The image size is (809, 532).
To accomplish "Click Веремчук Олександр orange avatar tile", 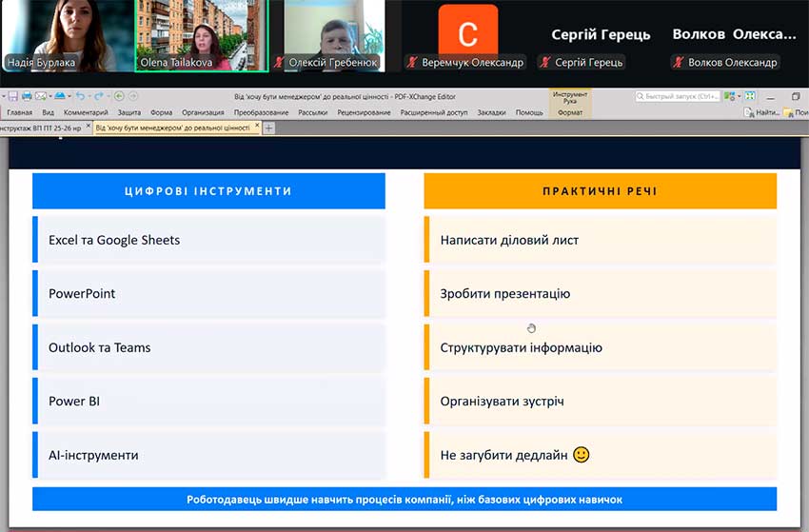I will tap(468, 29).
